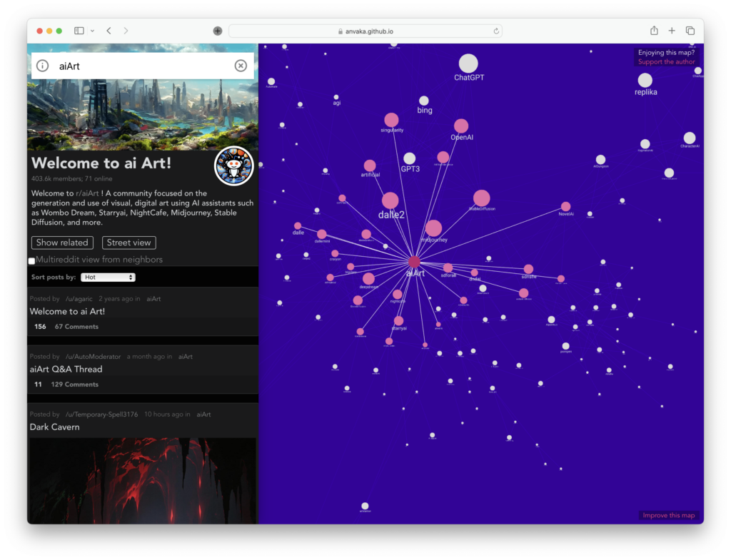731x560 pixels.
Task: Select the dalle2 node on the map
Action: [390, 200]
